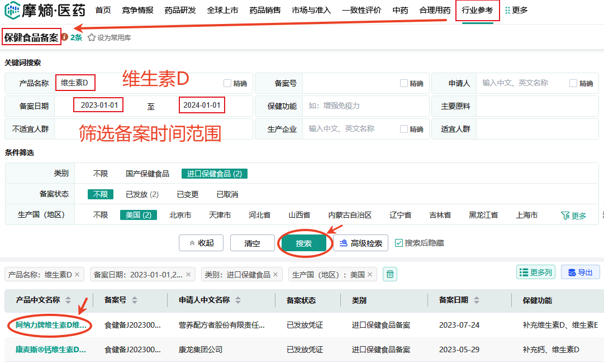Click the star icon 设为常用库
604x364 pixels.
(x=92, y=37)
